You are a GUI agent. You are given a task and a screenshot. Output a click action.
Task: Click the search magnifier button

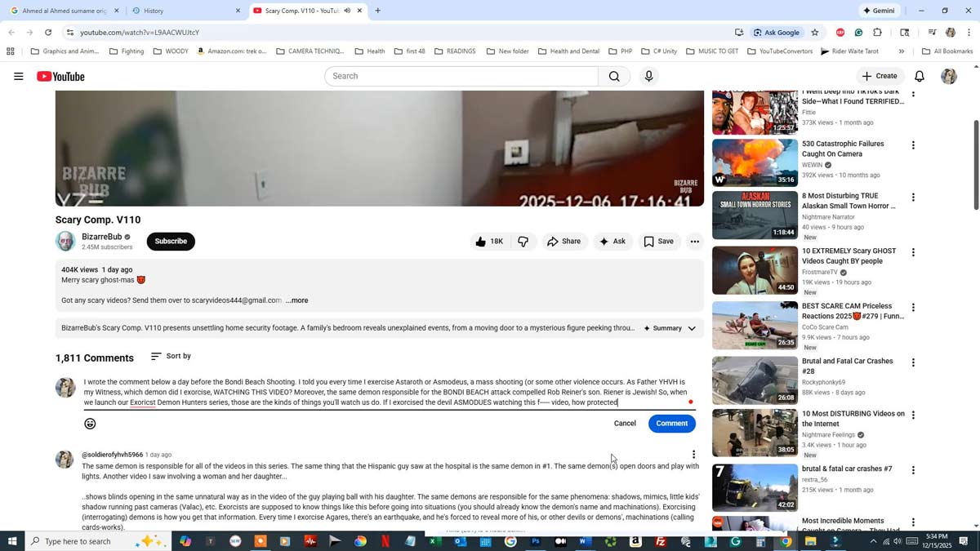click(613, 76)
